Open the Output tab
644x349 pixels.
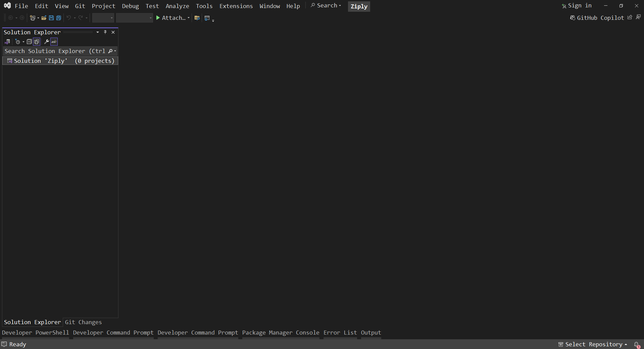coord(371,333)
